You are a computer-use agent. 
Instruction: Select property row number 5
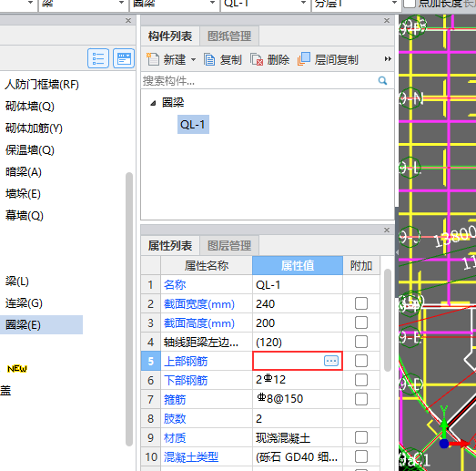pyautogui.click(x=151, y=361)
